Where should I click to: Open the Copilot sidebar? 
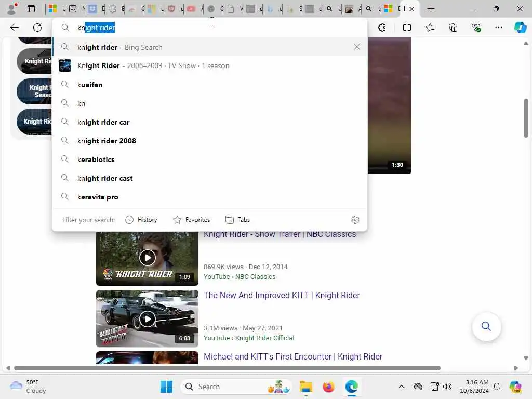(x=520, y=28)
